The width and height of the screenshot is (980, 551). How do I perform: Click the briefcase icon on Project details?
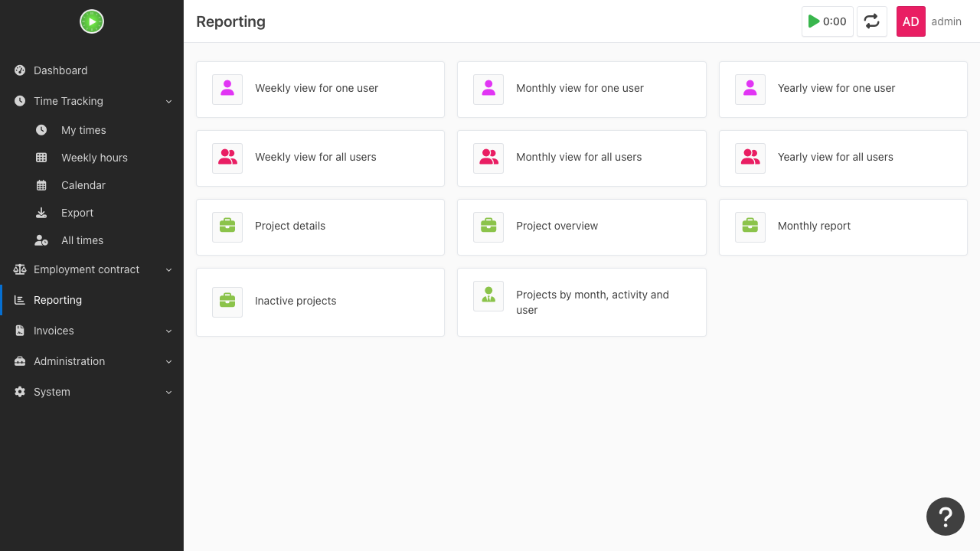click(x=227, y=227)
